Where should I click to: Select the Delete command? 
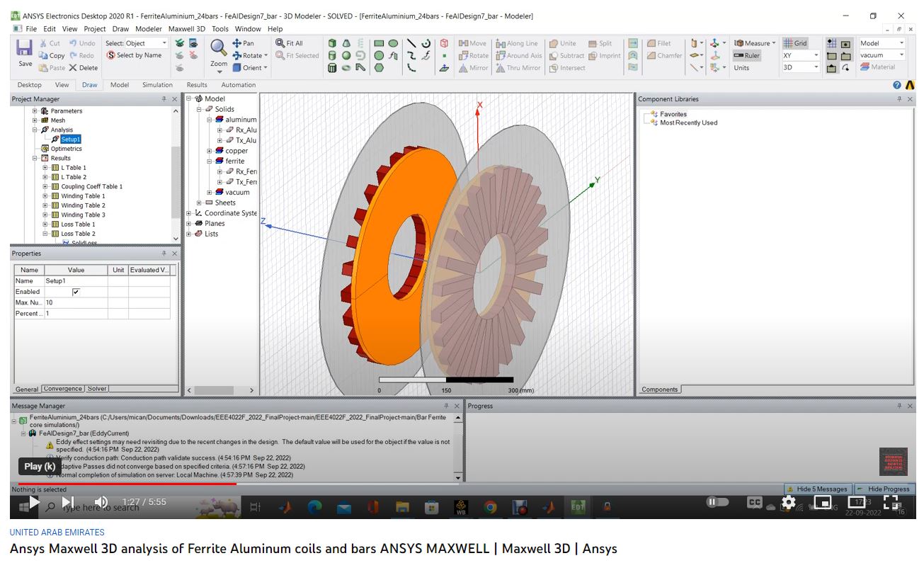pyautogui.click(x=83, y=68)
